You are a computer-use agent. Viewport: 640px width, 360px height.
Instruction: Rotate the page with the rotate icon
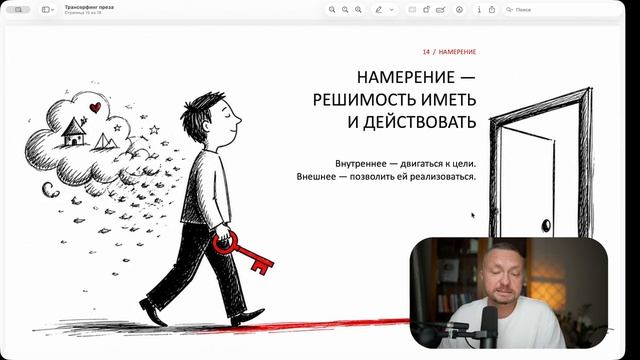(x=426, y=9)
